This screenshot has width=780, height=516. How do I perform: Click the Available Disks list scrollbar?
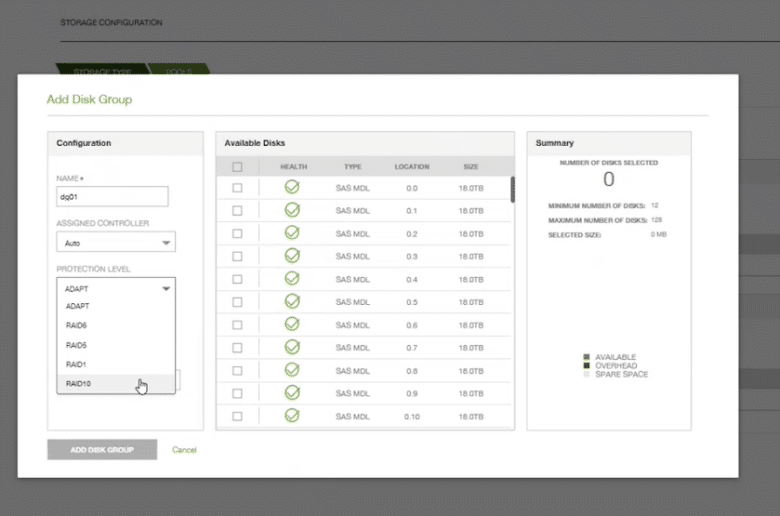(x=512, y=190)
